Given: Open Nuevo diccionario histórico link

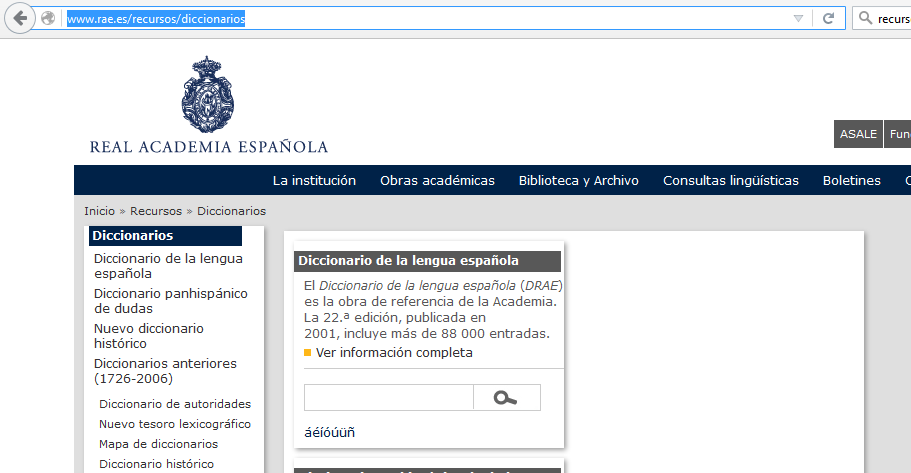Looking at the screenshot, I should click(149, 336).
